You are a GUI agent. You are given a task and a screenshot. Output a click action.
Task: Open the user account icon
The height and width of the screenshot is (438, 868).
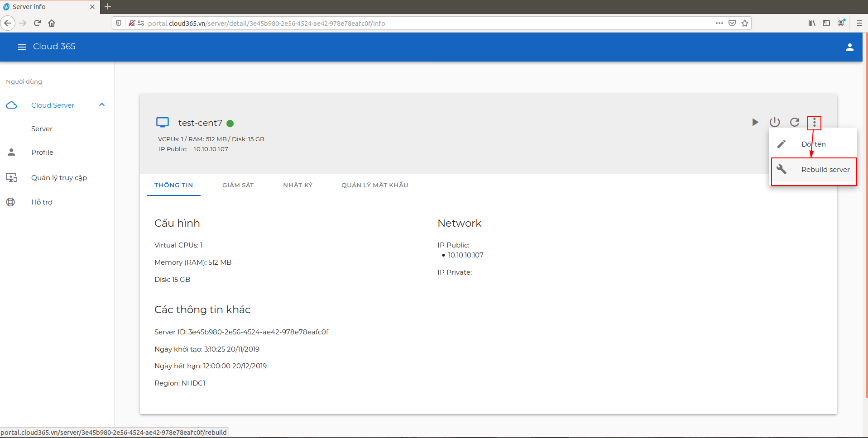point(849,47)
